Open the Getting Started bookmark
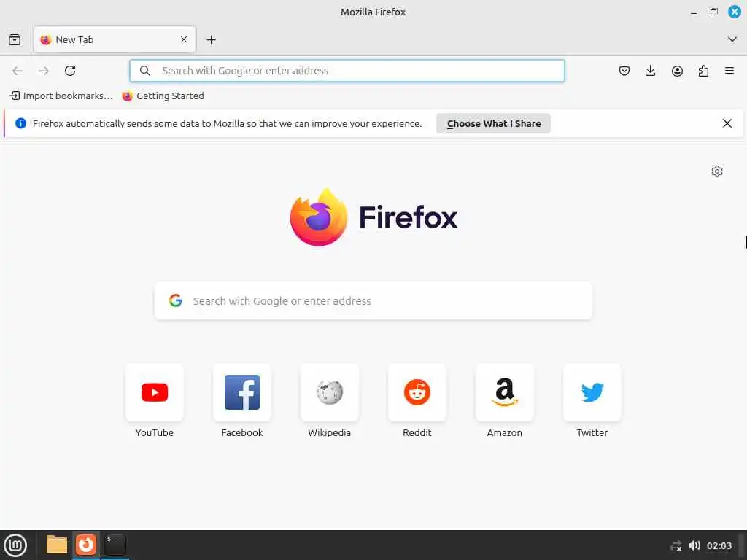The width and height of the screenshot is (747, 560). 163,96
